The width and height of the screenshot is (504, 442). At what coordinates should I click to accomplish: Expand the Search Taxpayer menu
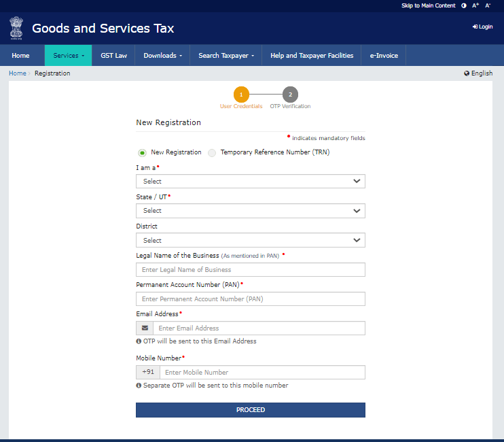[x=226, y=56]
